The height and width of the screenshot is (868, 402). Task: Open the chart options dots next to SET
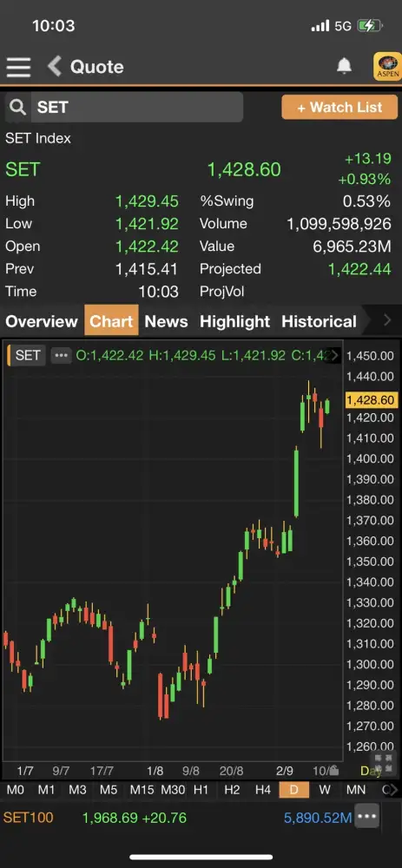pyautogui.click(x=61, y=355)
